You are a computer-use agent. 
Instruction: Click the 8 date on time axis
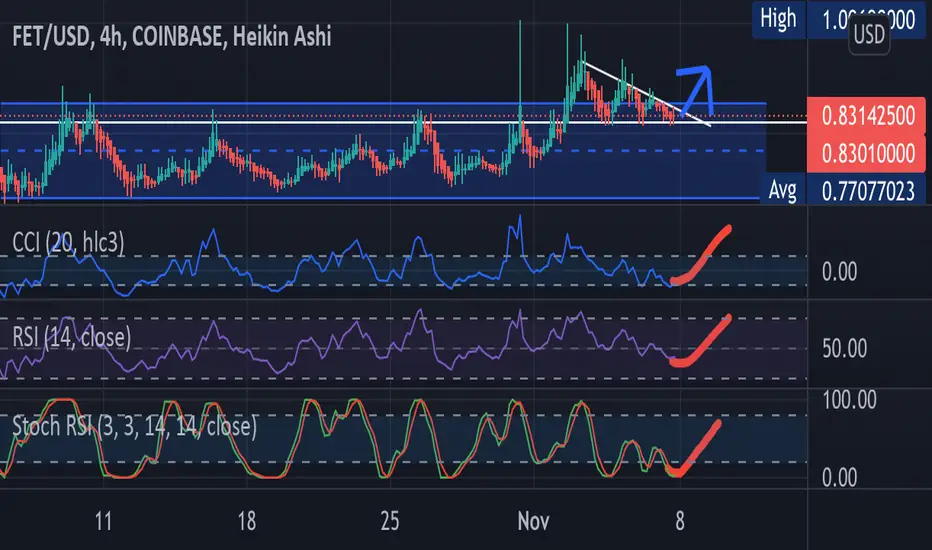tap(680, 521)
